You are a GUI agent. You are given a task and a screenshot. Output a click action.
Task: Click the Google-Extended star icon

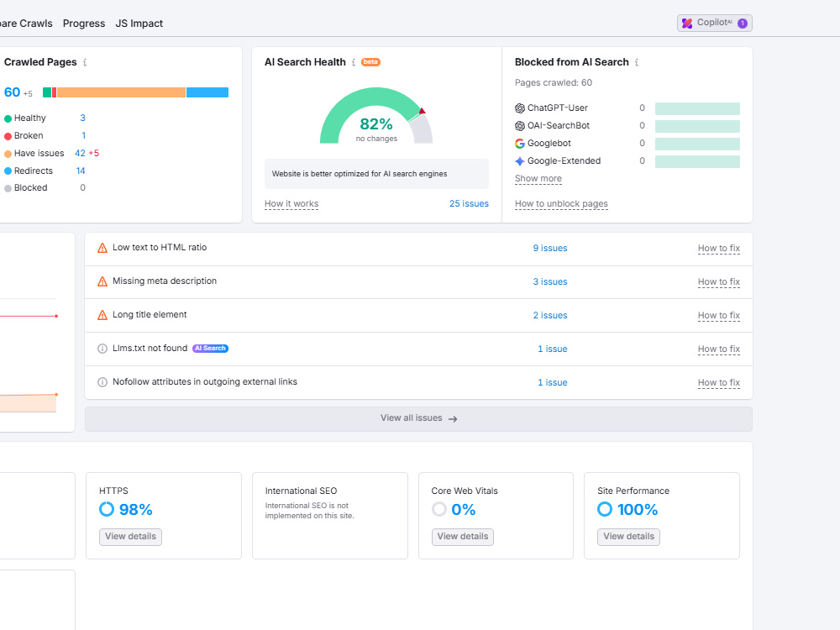520,160
